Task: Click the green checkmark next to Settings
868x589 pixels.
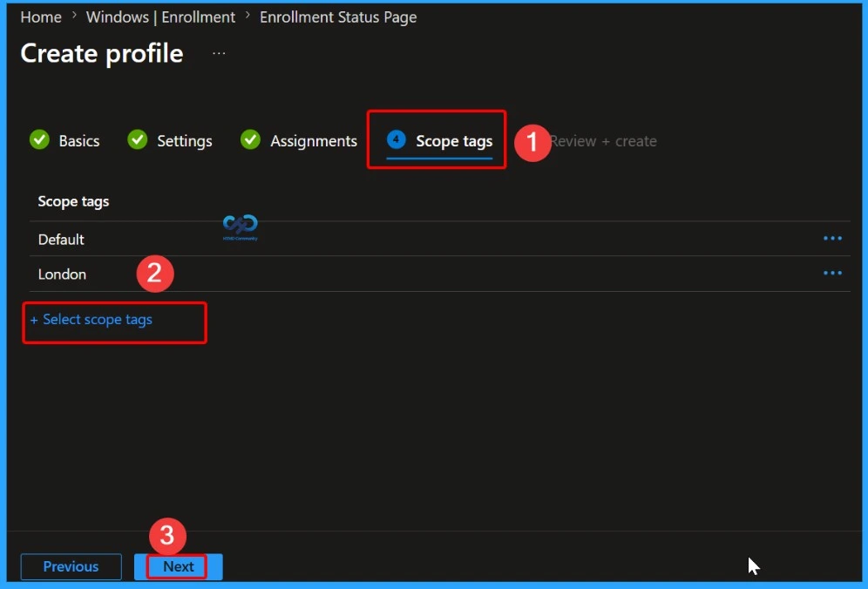Action: click(x=138, y=139)
